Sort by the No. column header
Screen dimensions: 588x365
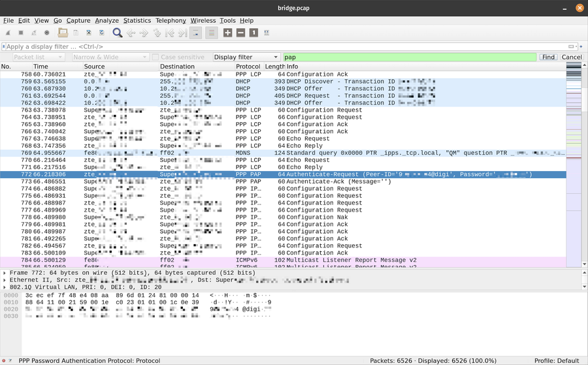(16, 67)
